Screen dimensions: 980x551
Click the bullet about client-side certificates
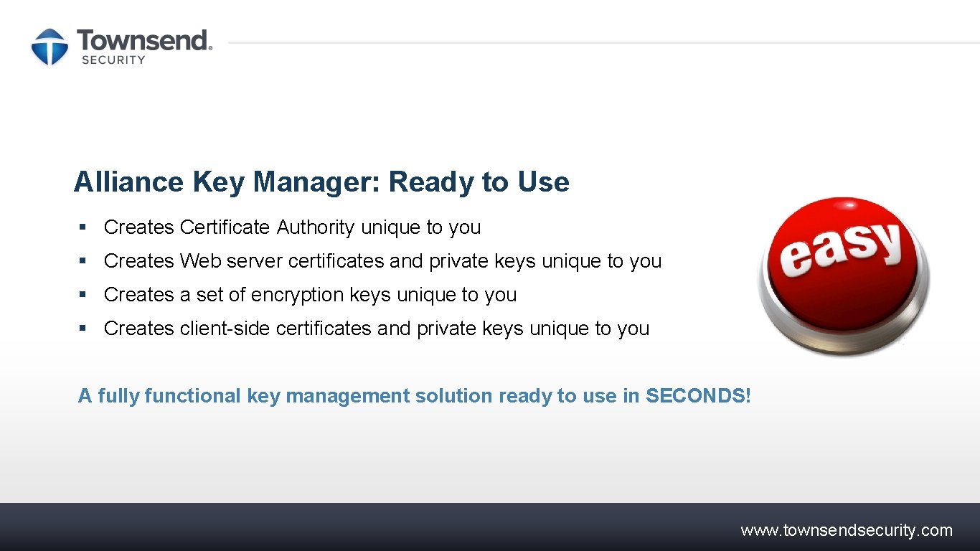[x=377, y=329]
